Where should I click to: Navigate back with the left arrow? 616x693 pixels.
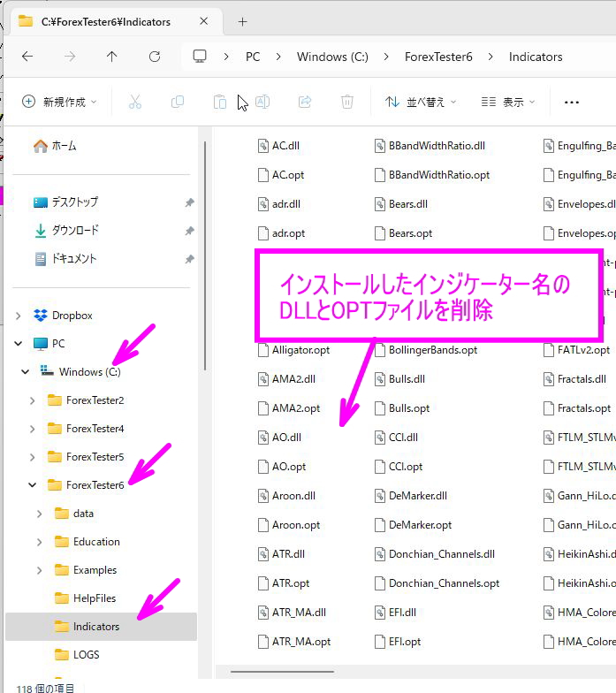27,57
